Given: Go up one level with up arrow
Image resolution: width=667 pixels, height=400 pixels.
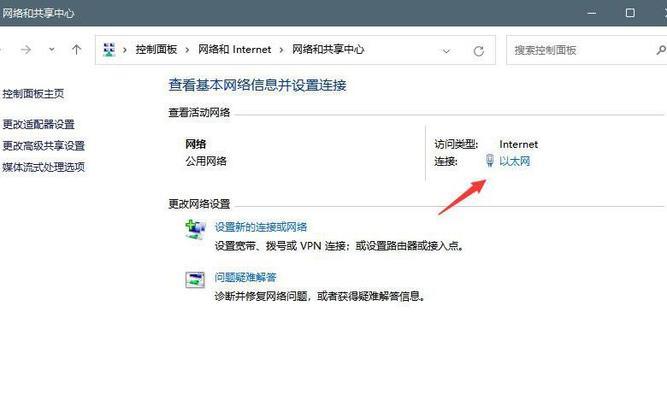Looking at the screenshot, I should coord(77,50).
